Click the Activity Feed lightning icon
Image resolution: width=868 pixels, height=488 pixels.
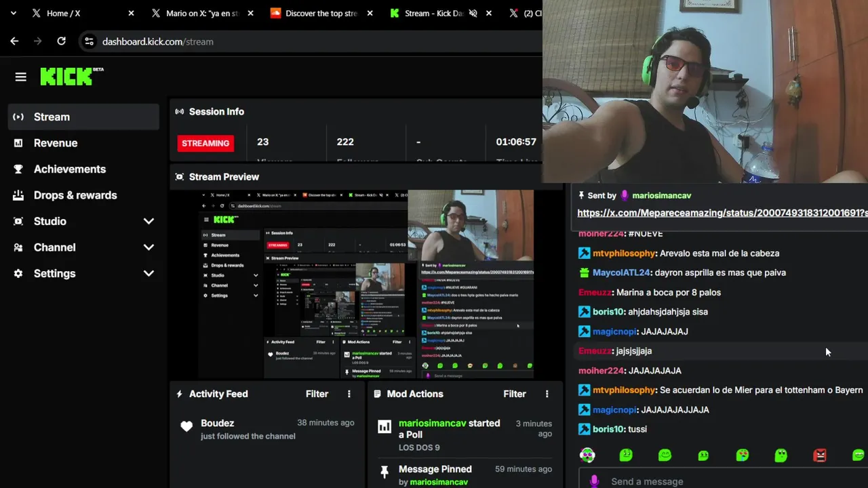(180, 394)
